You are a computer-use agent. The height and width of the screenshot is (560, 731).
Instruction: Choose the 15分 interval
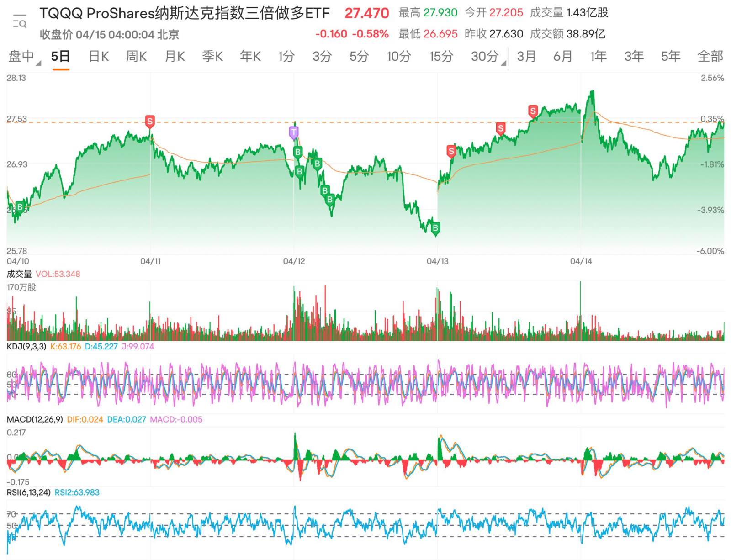441,56
